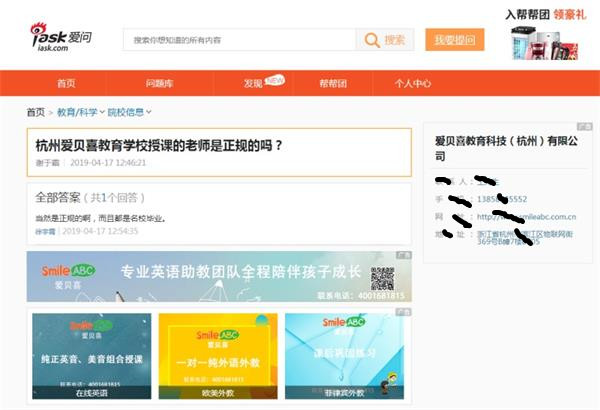Click the company phone number in sidebar
This screenshot has height=410, width=600.
coord(502,199)
